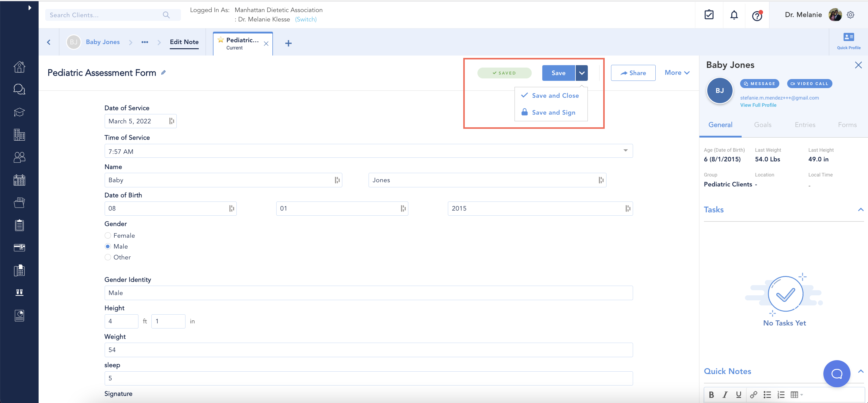Apply bold formatting in Quick Notes editor
The image size is (868, 403).
pos(711,395)
